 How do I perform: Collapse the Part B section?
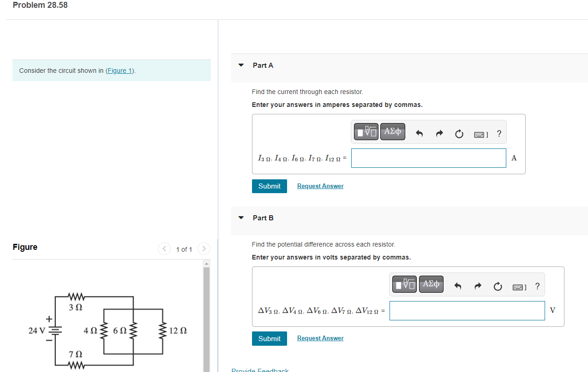[240, 218]
